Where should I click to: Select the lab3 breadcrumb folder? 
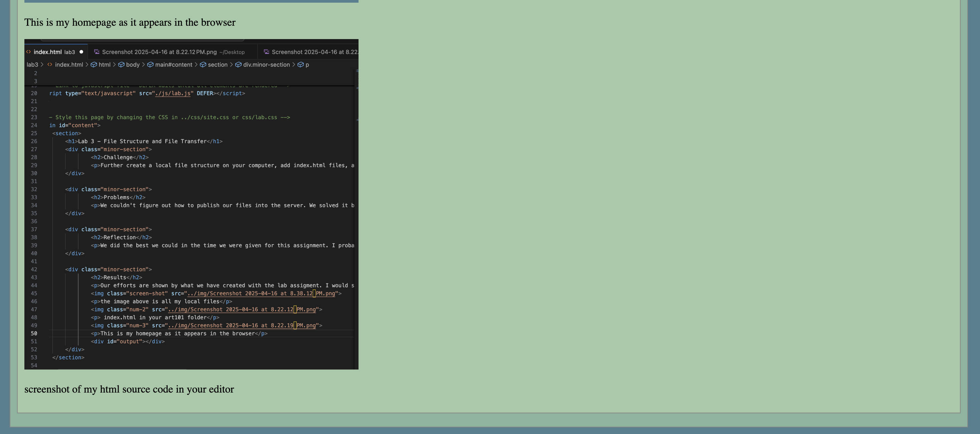point(32,65)
